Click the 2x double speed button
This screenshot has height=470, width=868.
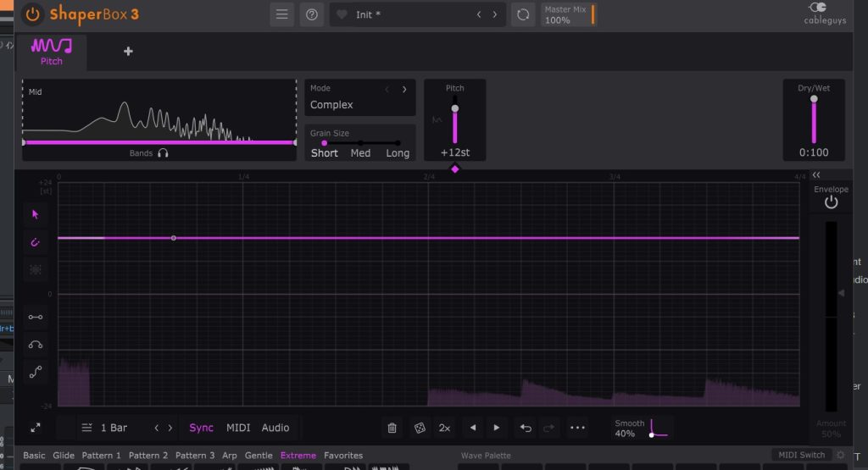[444, 428]
